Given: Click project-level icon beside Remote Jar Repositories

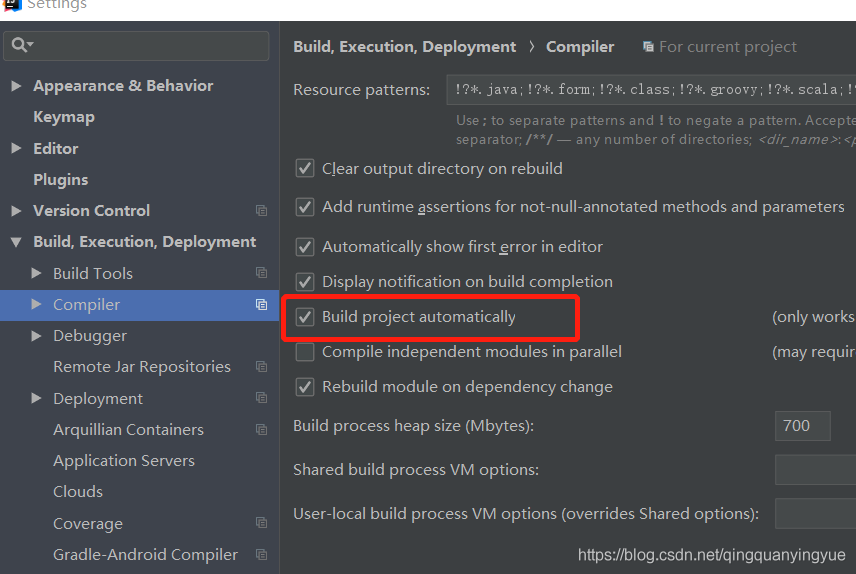Looking at the screenshot, I should [x=261, y=366].
